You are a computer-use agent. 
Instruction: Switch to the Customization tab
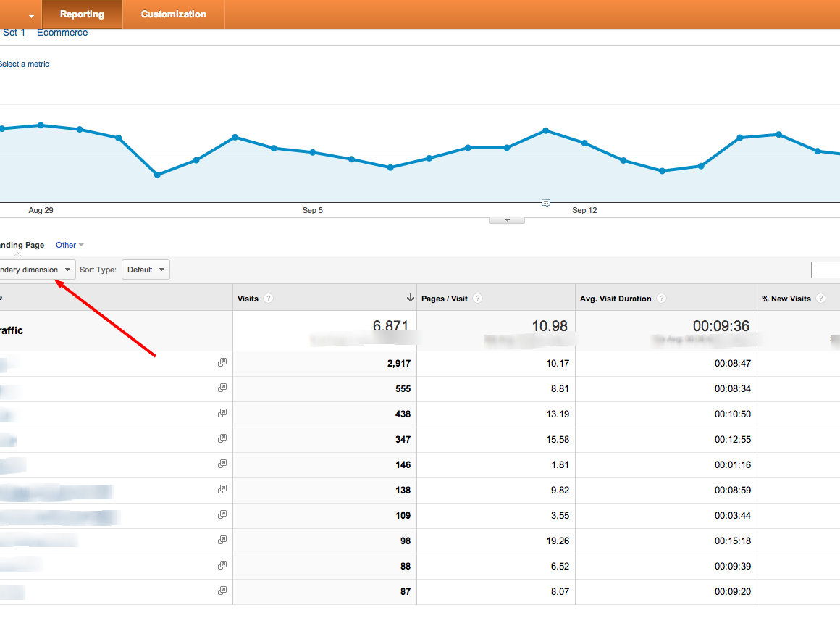pyautogui.click(x=174, y=14)
